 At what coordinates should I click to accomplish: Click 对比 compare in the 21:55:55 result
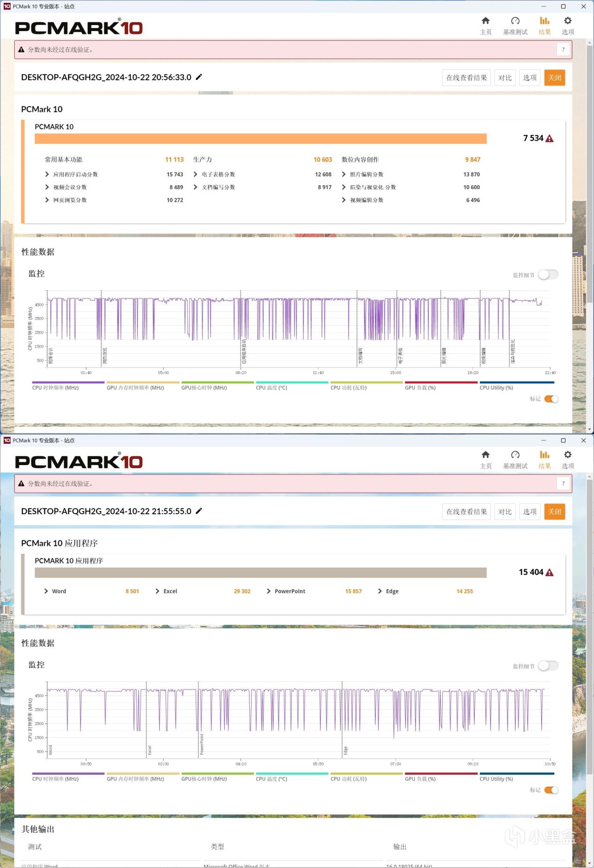505,512
